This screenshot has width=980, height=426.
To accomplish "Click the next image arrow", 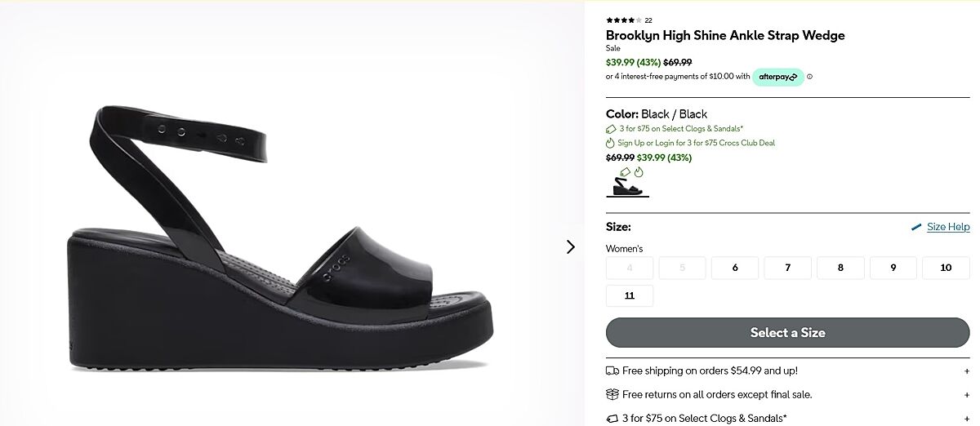I will tap(570, 246).
